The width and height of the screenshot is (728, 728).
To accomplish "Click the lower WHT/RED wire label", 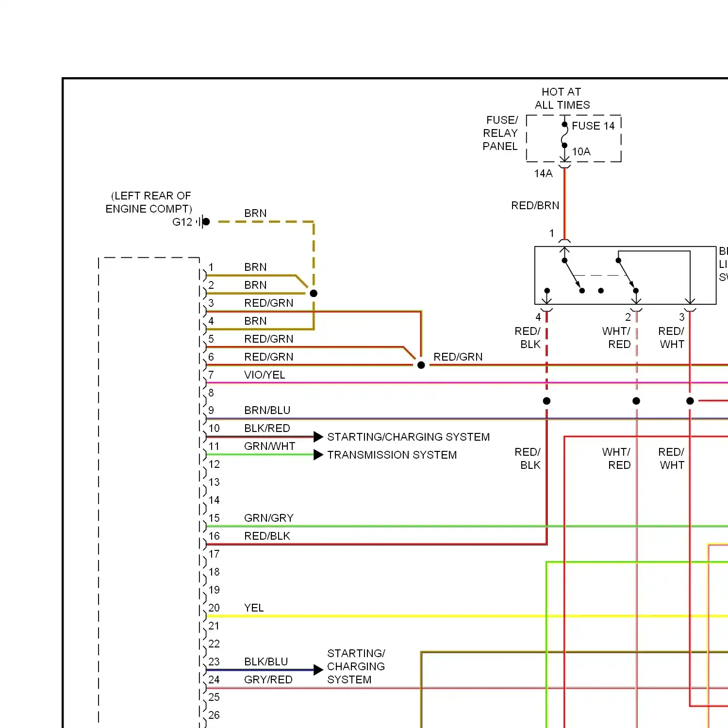I will [616, 458].
